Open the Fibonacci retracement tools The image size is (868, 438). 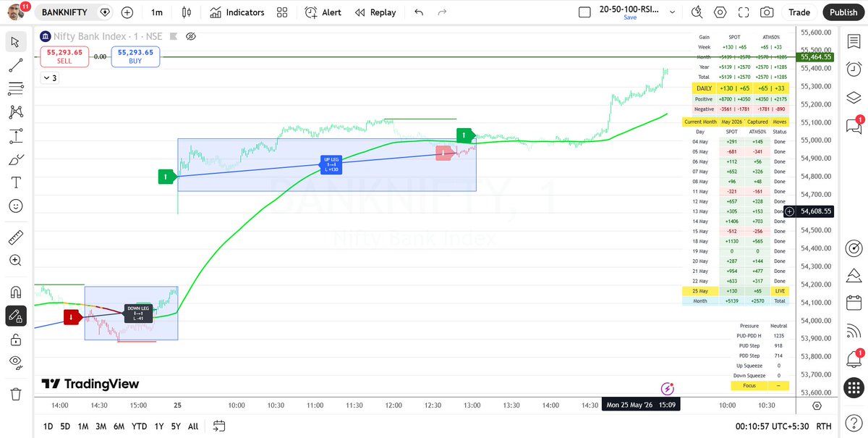(x=15, y=88)
